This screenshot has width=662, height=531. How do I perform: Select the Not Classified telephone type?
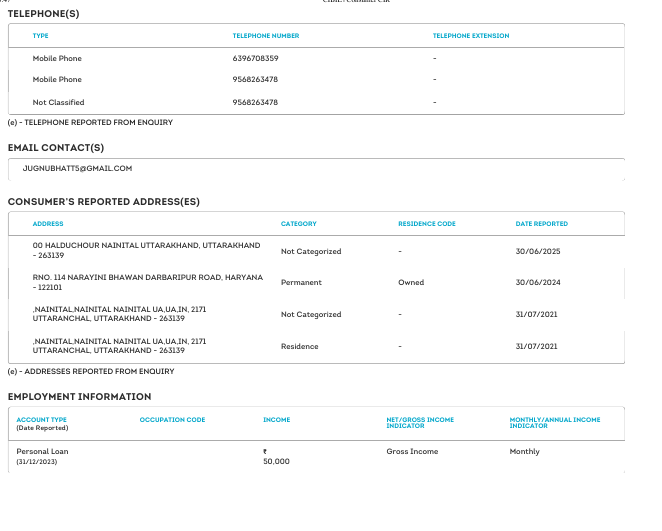click(x=58, y=102)
